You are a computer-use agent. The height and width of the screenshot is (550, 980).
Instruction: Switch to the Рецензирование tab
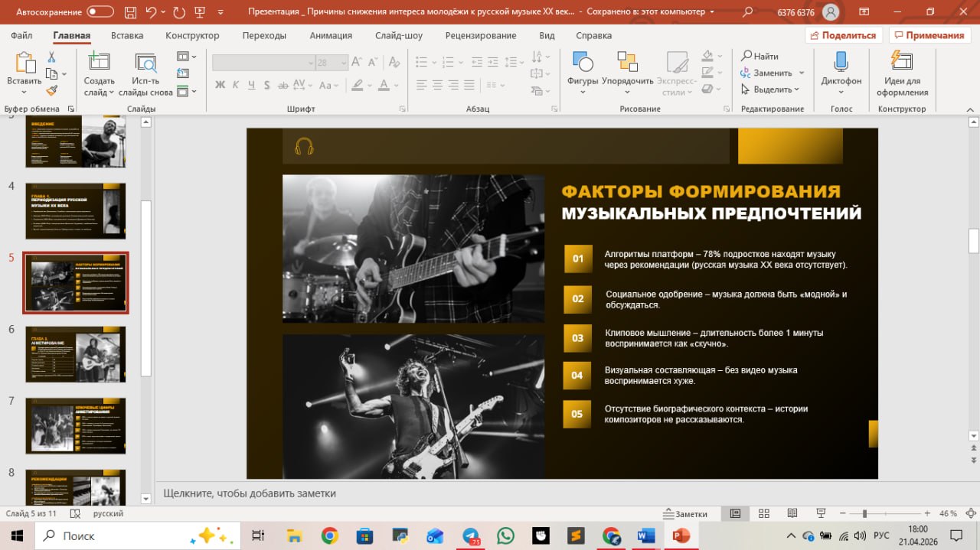pos(480,35)
